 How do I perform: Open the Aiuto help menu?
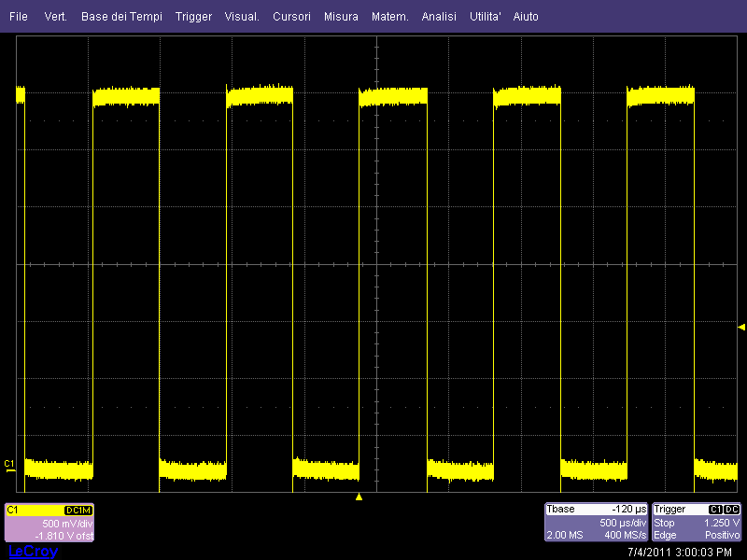526,17
